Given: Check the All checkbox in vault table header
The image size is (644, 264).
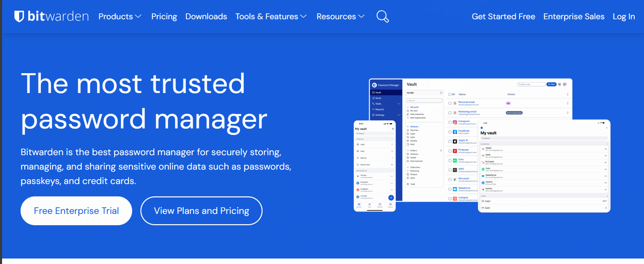Looking at the screenshot, I should [x=450, y=94].
